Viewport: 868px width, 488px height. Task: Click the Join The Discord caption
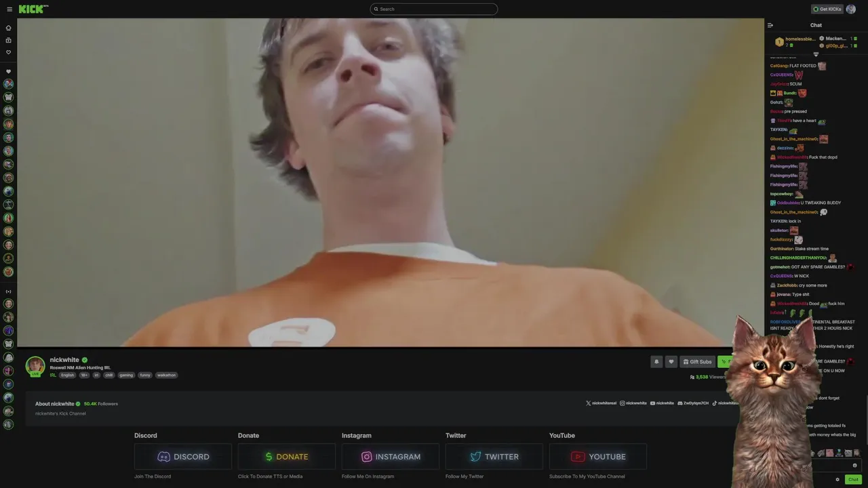pos(153,476)
